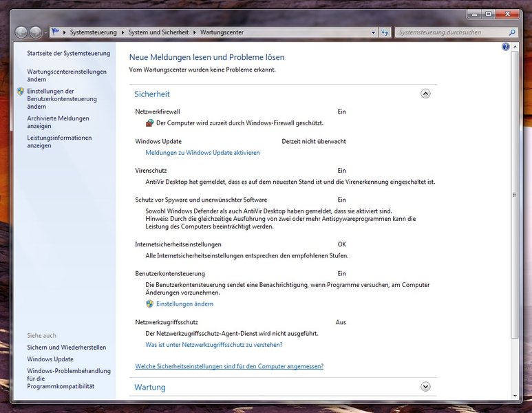The width and height of the screenshot is (532, 413).
Task: Click the Windows Firewall icon under Netzwerkfirewall
Action: 149,123
